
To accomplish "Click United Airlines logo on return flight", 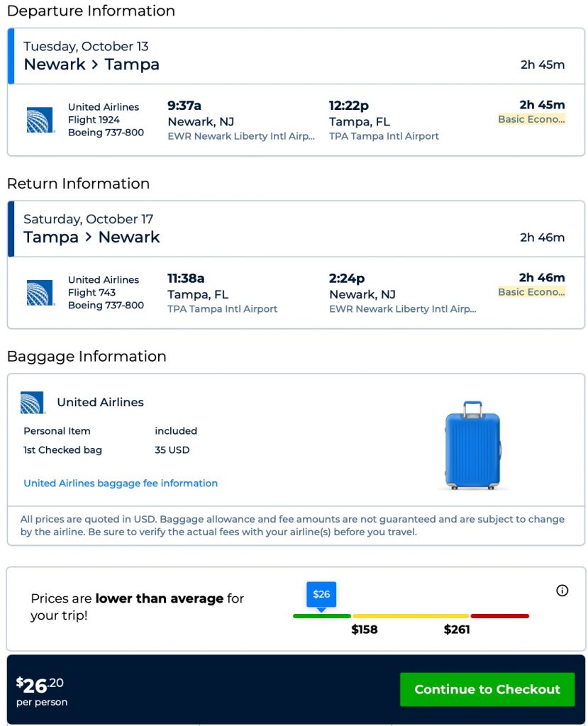I will [x=40, y=293].
